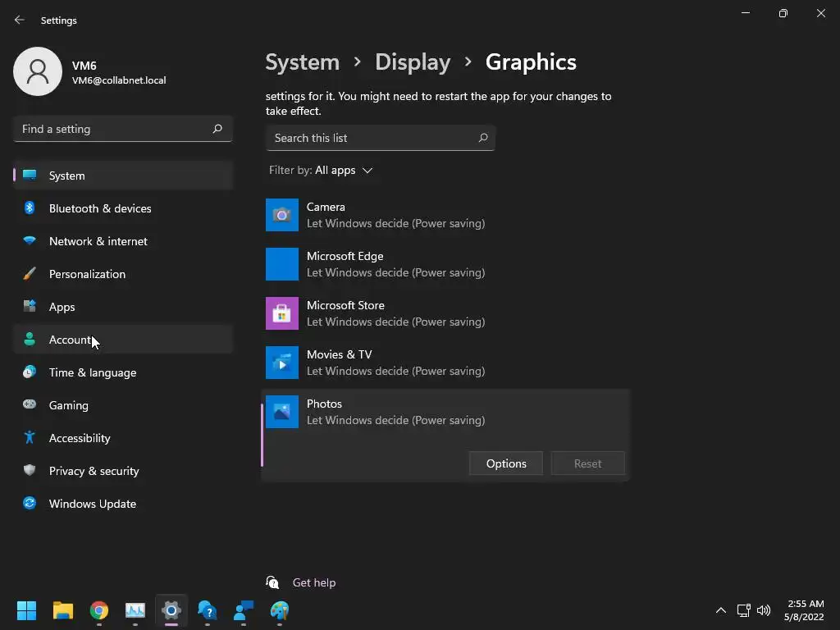Click the Reset button for Photos
This screenshot has width=840, height=630.
[x=587, y=463]
